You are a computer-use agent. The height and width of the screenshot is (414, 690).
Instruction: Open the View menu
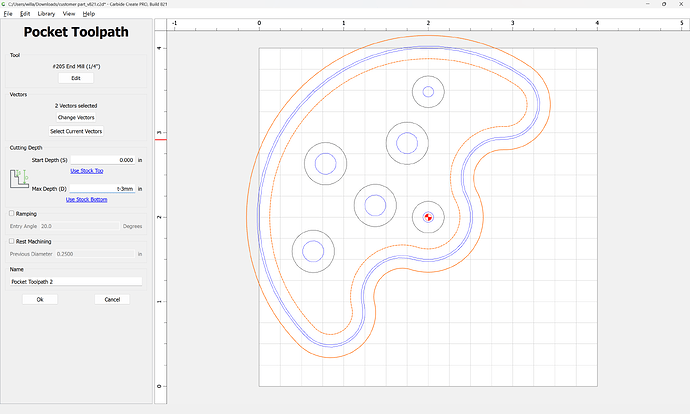[x=68, y=14]
